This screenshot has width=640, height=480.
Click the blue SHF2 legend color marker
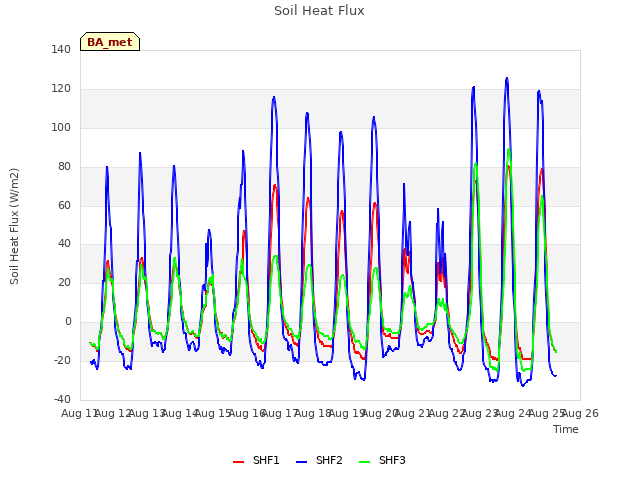click(x=301, y=462)
